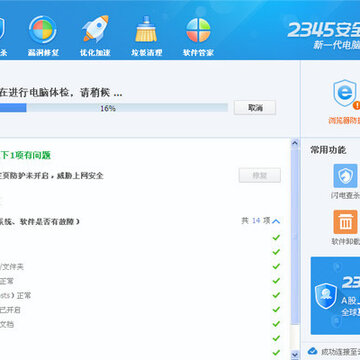Open the 漏洞修复 vulnerability repair icon
The width and height of the screenshot is (360, 360).
pos(43,29)
